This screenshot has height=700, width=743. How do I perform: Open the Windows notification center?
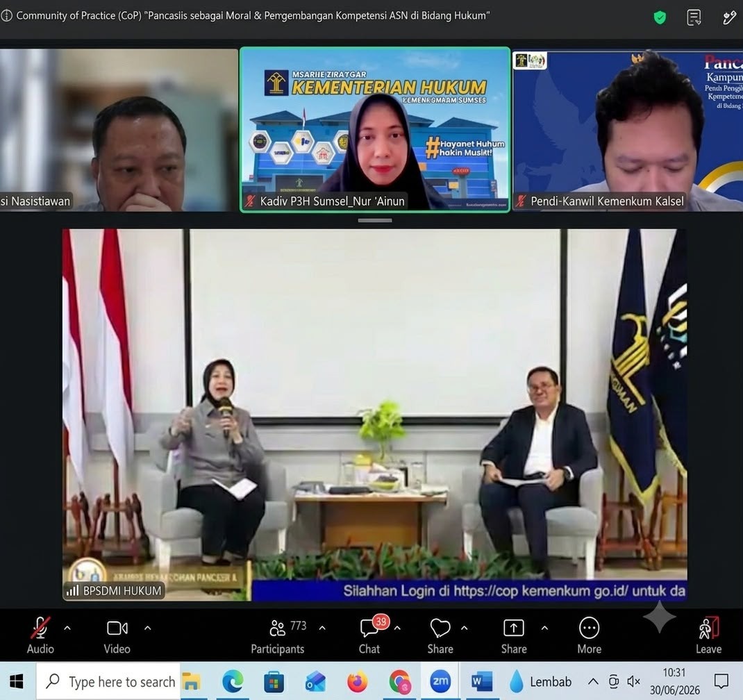721,681
